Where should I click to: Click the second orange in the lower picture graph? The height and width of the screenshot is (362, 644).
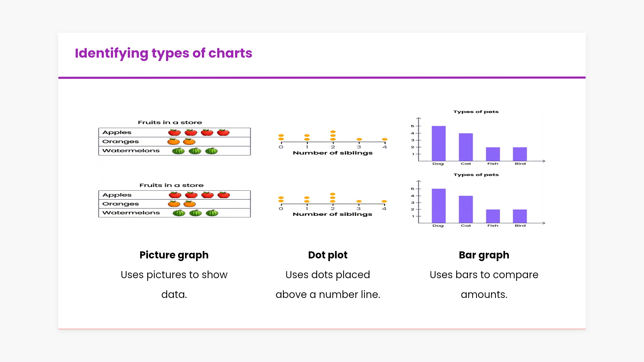coord(190,204)
